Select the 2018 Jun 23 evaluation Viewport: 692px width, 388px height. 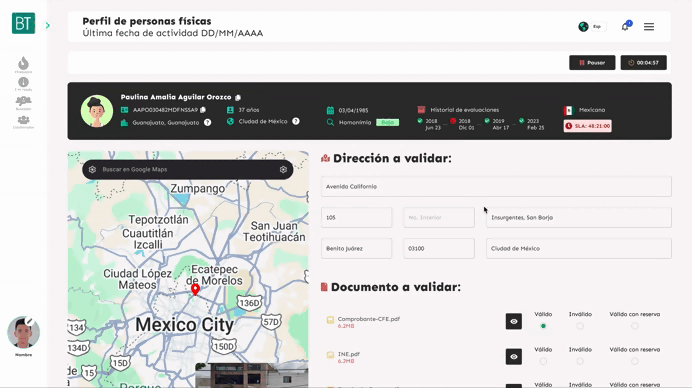(x=429, y=124)
